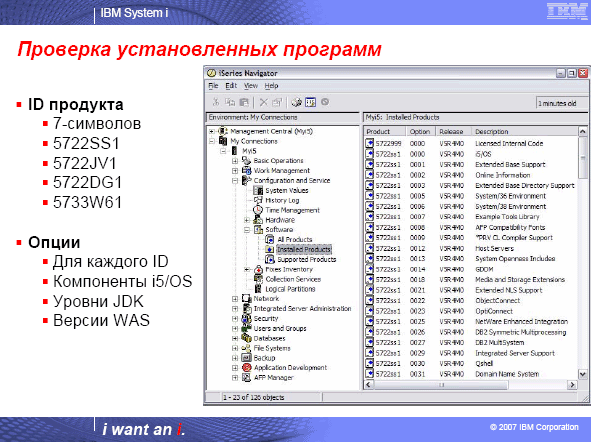Click the Copy toolbar icon
Screen dimensions: 591x442
click(x=230, y=102)
